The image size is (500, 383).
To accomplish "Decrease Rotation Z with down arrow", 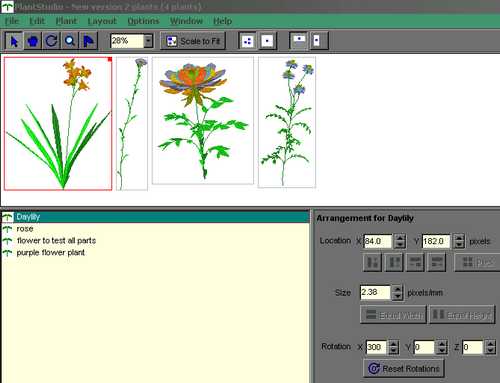I will pyautogui.click(x=490, y=351).
